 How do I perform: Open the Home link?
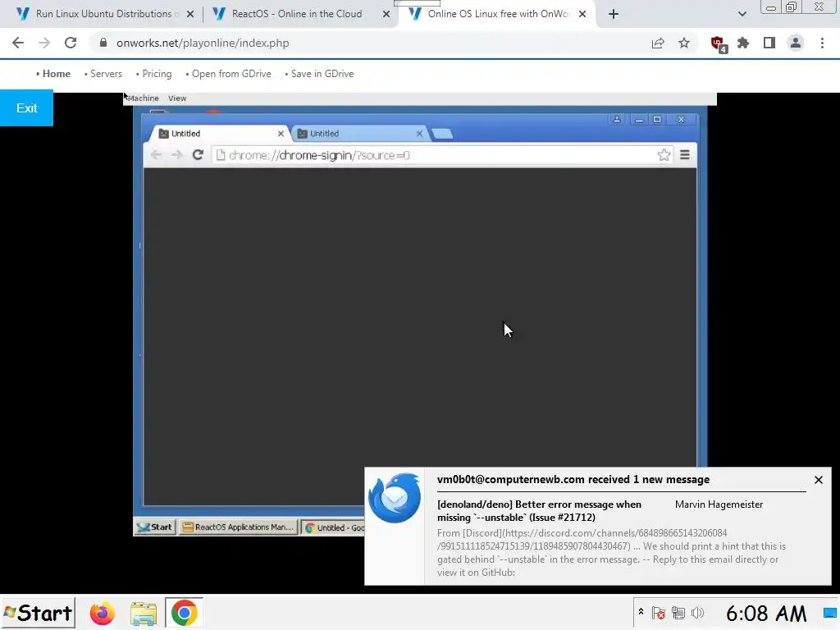[56, 74]
